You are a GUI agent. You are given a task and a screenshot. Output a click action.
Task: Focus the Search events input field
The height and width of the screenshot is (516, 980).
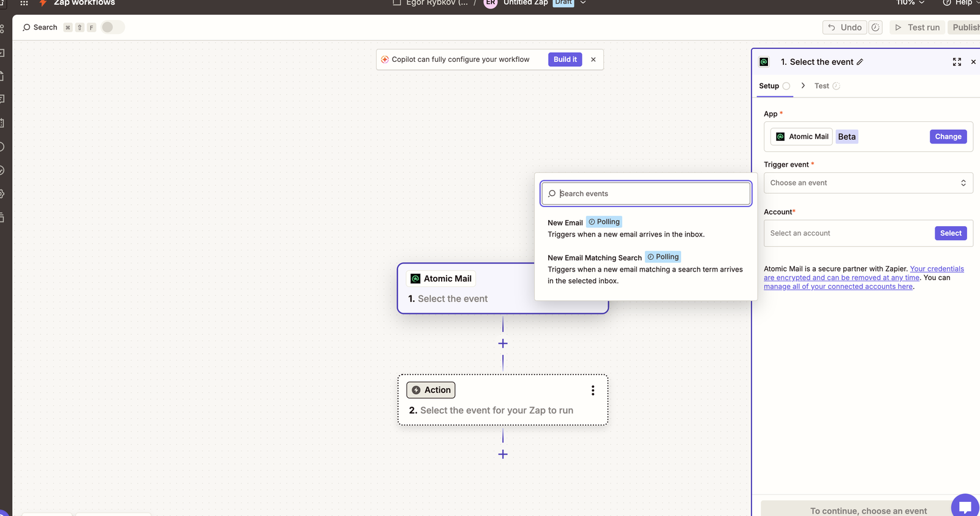[646, 194]
